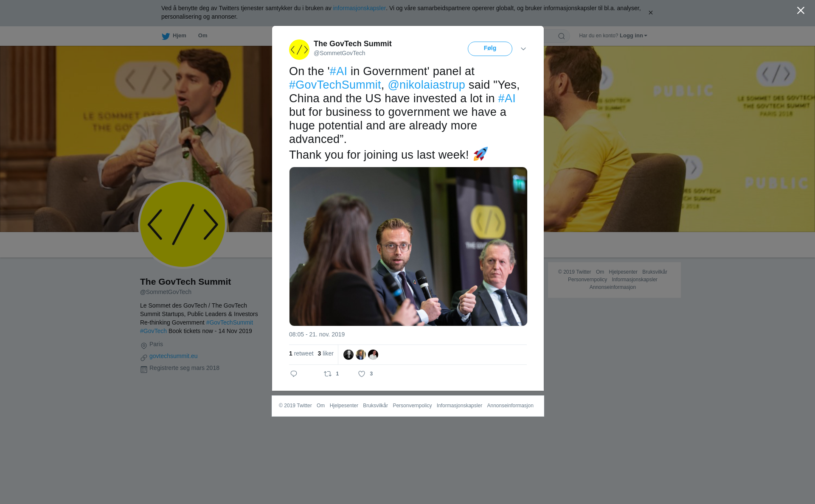Open Personvernpolicy in the dialog footer
This screenshot has width=815, height=504.
coord(412,406)
